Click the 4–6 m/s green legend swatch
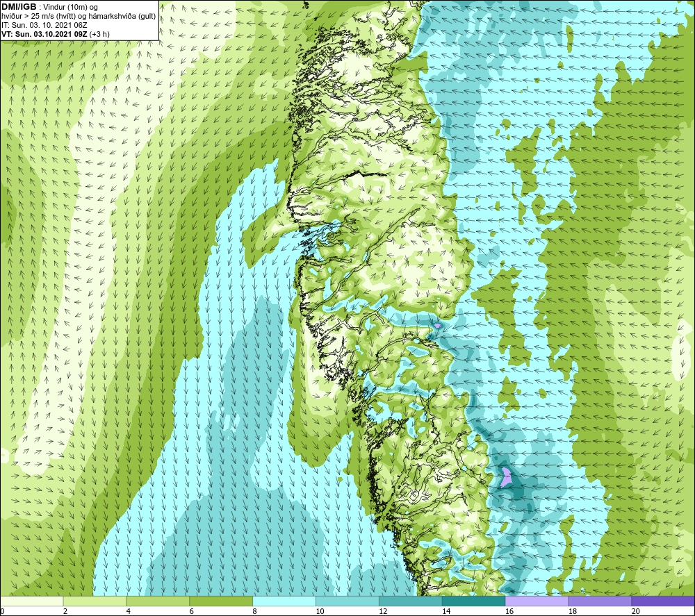The height and width of the screenshot is (616, 695). pyautogui.click(x=158, y=601)
